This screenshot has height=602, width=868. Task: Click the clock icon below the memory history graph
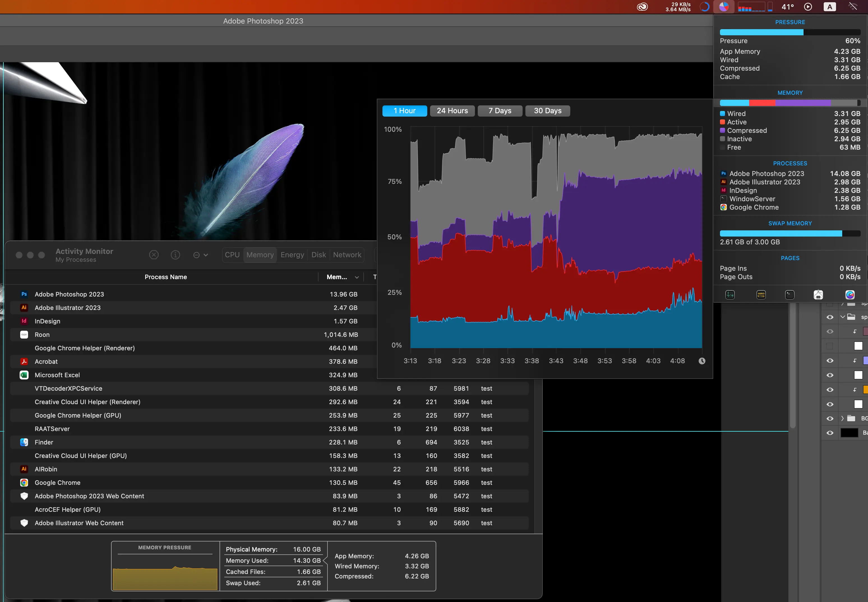pos(702,361)
